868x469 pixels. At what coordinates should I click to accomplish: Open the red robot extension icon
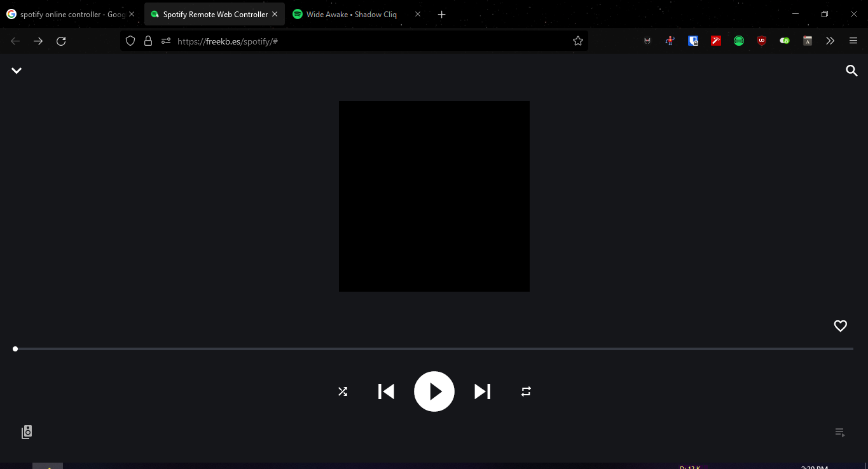pyautogui.click(x=670, y=41)
